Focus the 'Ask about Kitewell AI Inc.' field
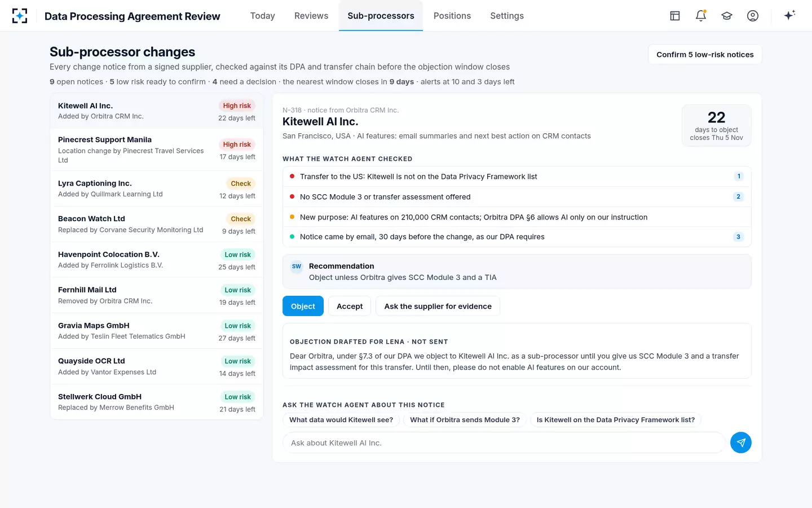 (x=504, y=443)
